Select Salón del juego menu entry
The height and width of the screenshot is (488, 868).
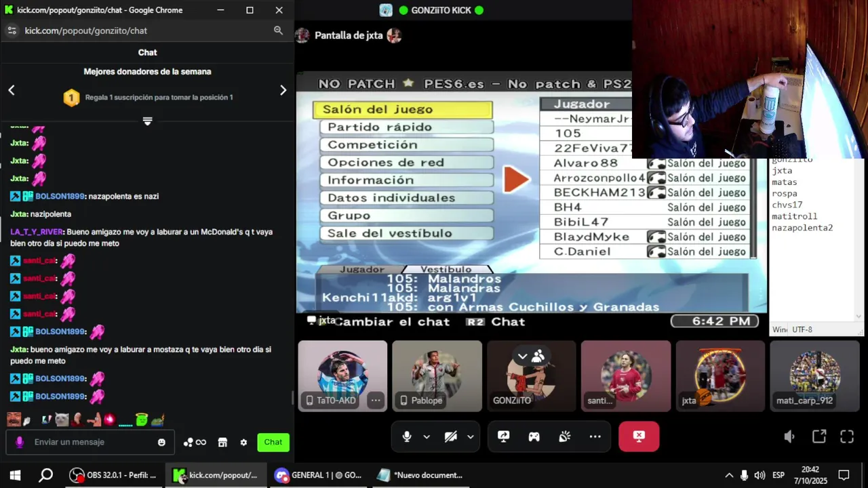tap(403, 109)
